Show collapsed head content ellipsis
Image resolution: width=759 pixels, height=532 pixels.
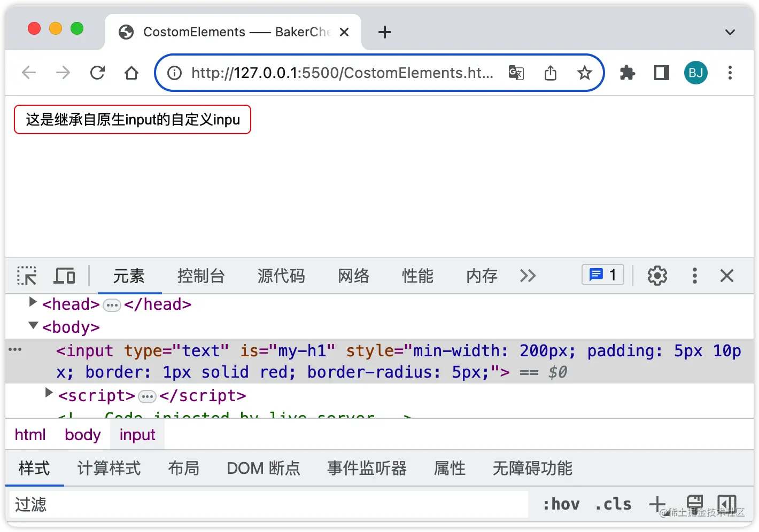112,306
